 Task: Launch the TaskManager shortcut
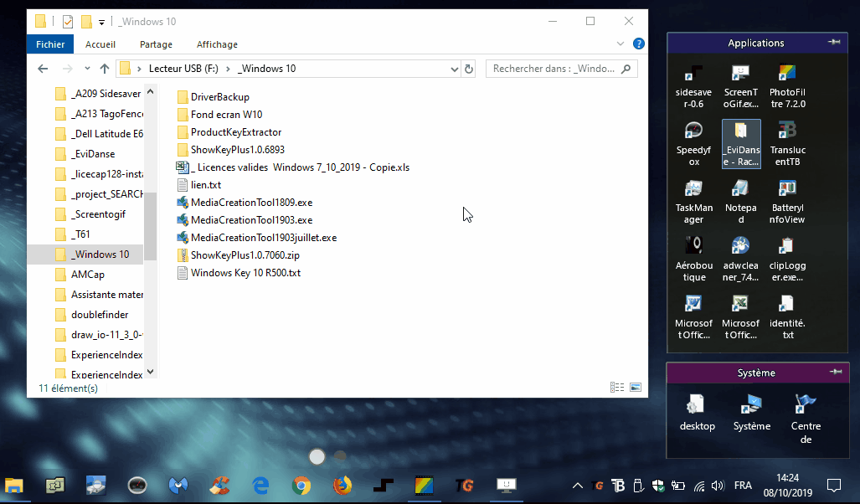(694, 201)
